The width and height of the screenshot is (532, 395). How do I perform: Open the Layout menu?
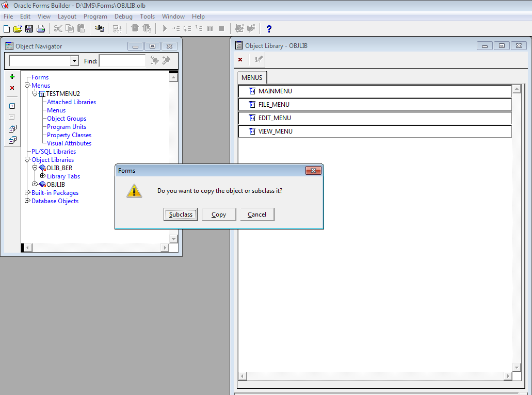67,17
